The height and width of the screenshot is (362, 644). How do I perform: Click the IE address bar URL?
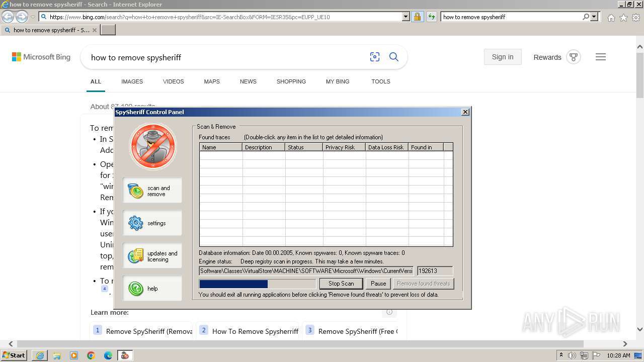pyautogui.click(x=221, y=17)
